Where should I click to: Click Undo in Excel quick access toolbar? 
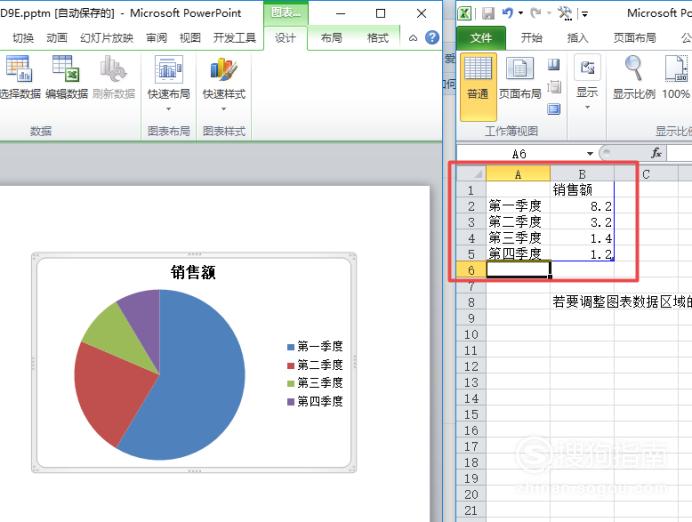508,13
